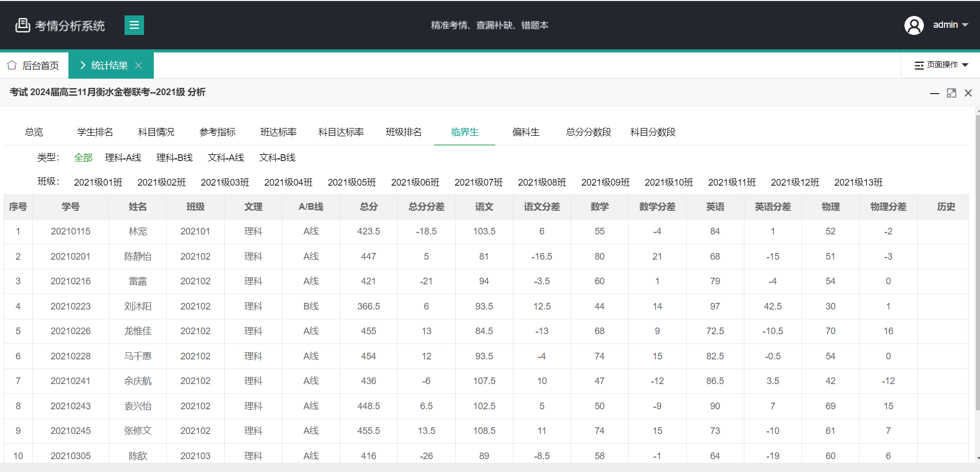
Task: Filter by class 2021级03班
Action: 225,182
